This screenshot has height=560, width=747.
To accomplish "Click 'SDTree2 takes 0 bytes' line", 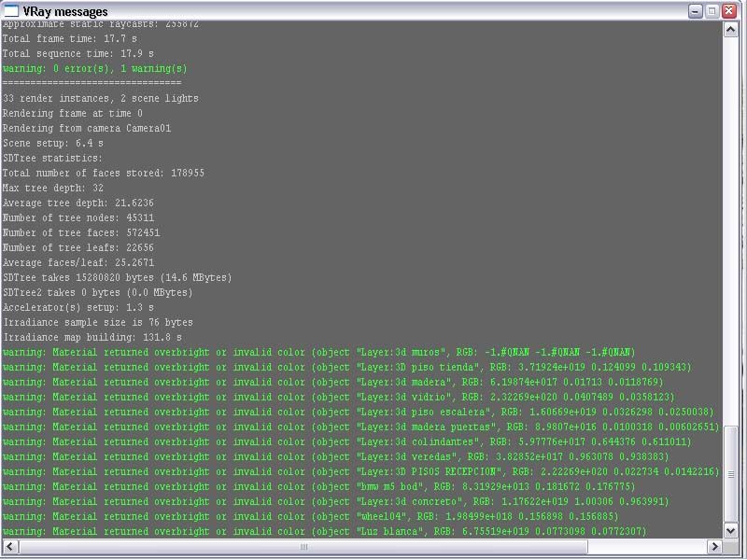I will (x=98, y=292).
